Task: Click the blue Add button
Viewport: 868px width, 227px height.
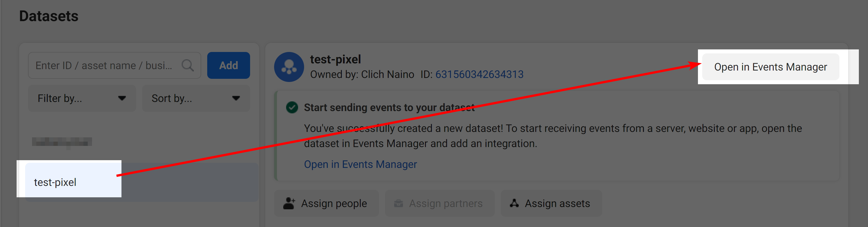Action: coord(228,65)
